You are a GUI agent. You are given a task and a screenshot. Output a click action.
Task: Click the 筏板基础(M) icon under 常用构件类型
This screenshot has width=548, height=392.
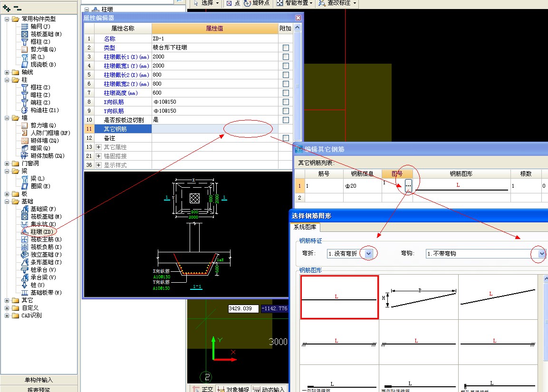point(24,34)
